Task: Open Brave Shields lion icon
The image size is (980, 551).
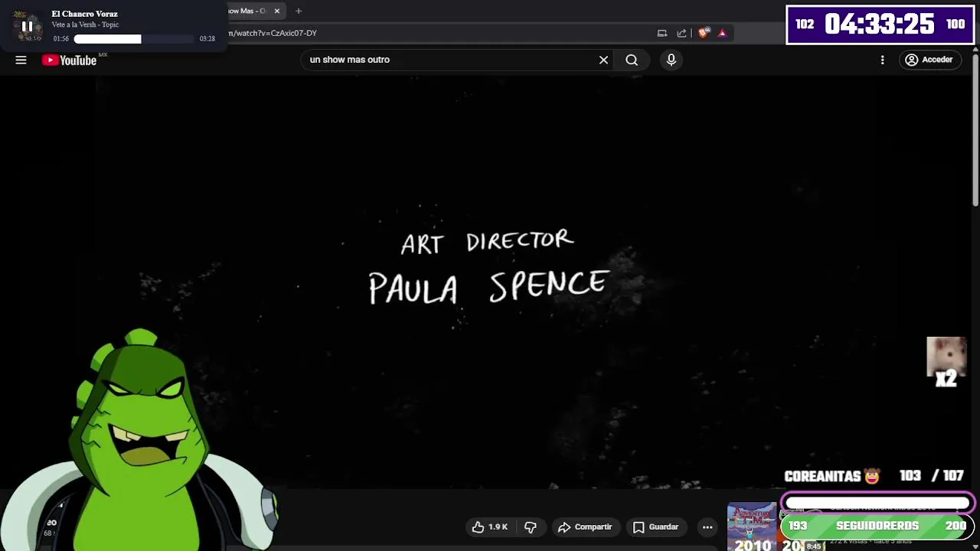Action: [703, 33]
